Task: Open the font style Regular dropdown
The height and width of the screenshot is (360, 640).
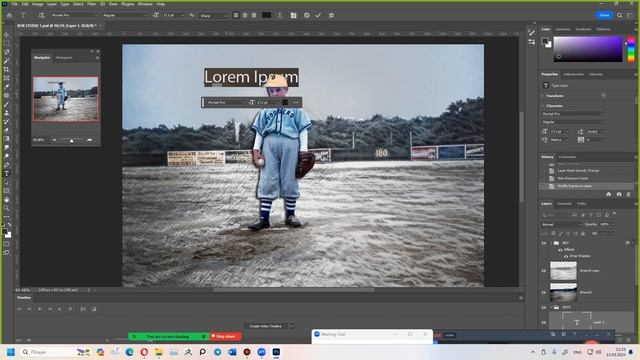Action: 124,16
